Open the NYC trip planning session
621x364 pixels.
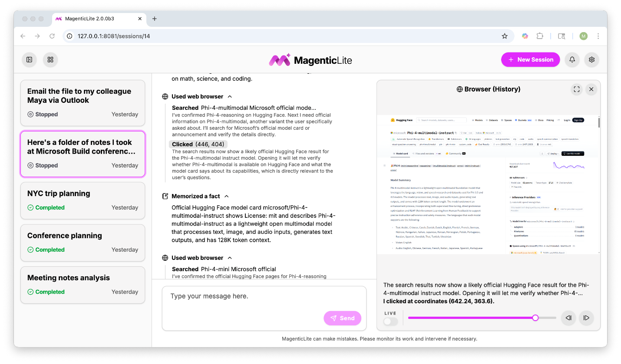click(x=83, y=200)
